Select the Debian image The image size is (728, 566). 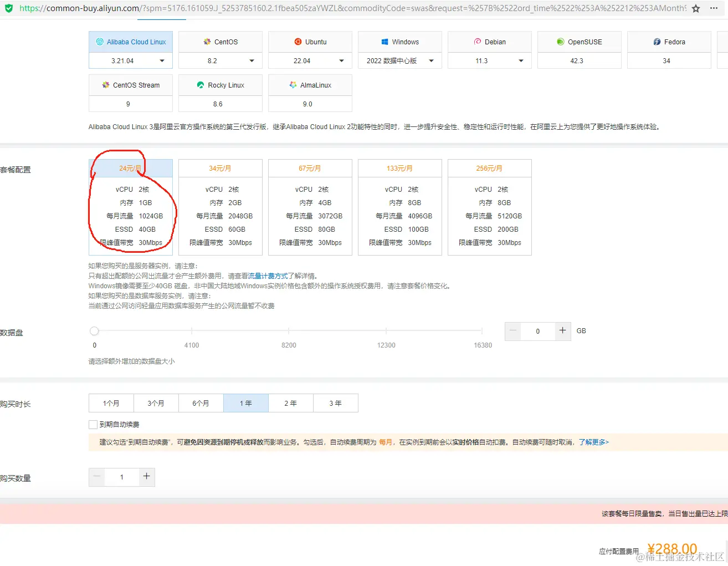tap(490, 42)
